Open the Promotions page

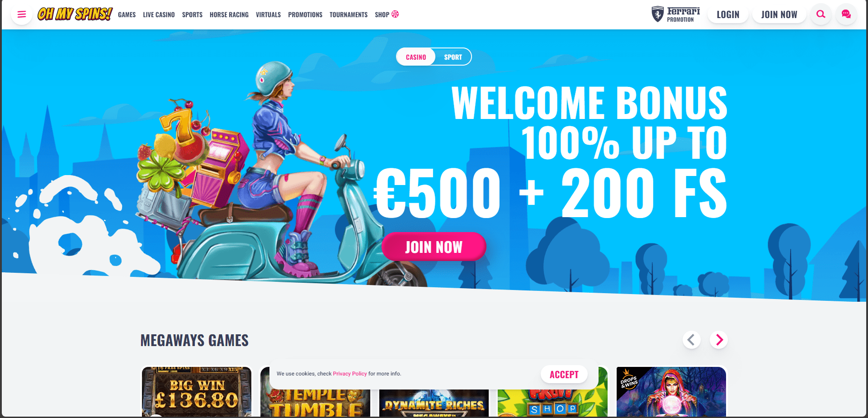point(305,15)
